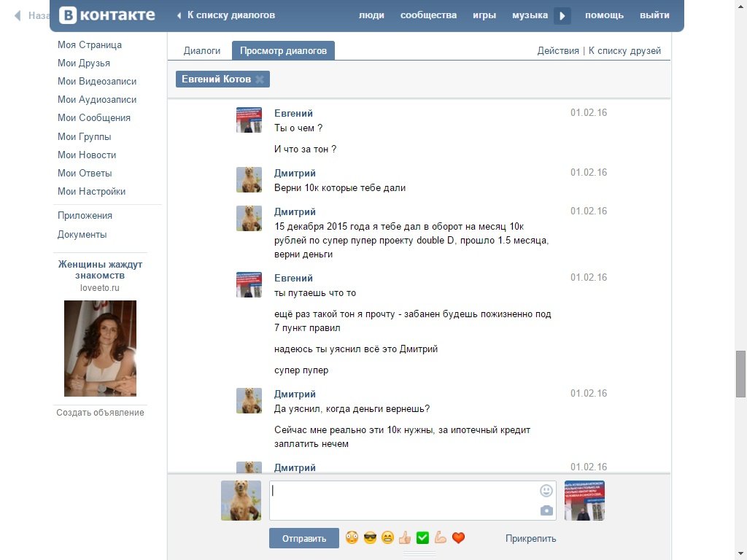
Task: Insert the sunglasses emoji
Action: 370,538
